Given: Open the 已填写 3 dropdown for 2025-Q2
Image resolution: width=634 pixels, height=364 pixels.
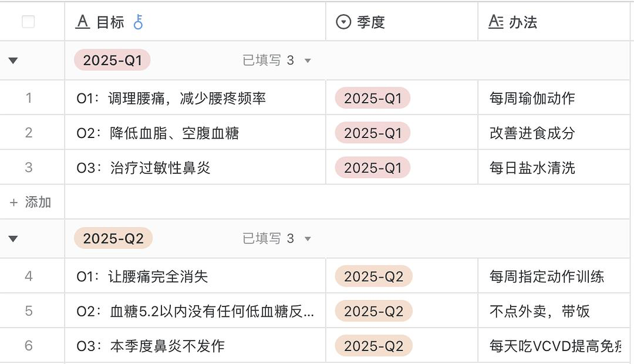Looking at the screenshot, I should [277, 238].
